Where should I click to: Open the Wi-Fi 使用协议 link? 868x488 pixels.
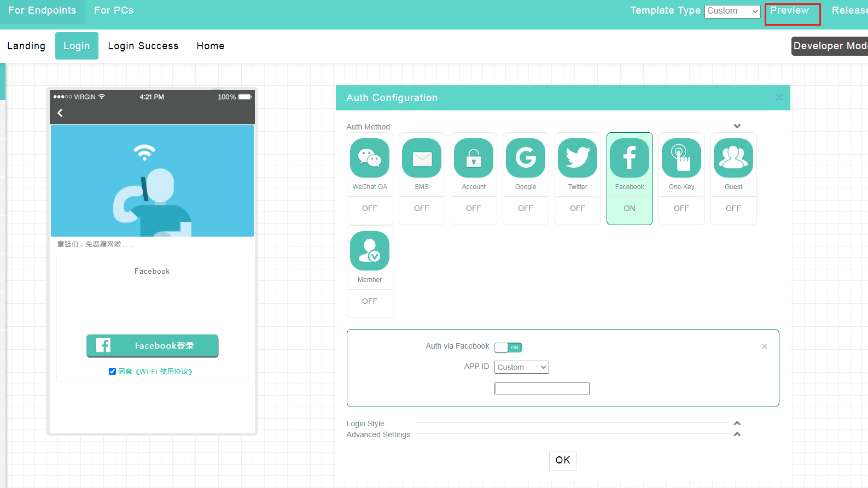164,372
